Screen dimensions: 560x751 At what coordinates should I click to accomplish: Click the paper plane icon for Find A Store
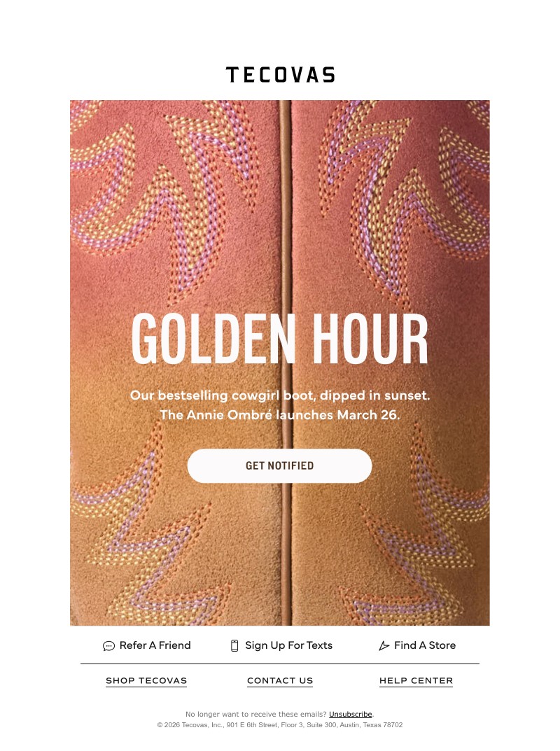coord(384,645)
